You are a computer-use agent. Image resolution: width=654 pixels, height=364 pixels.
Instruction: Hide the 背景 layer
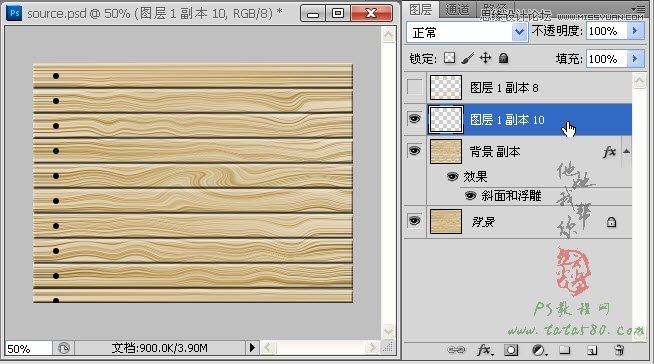tap(414, 221)
